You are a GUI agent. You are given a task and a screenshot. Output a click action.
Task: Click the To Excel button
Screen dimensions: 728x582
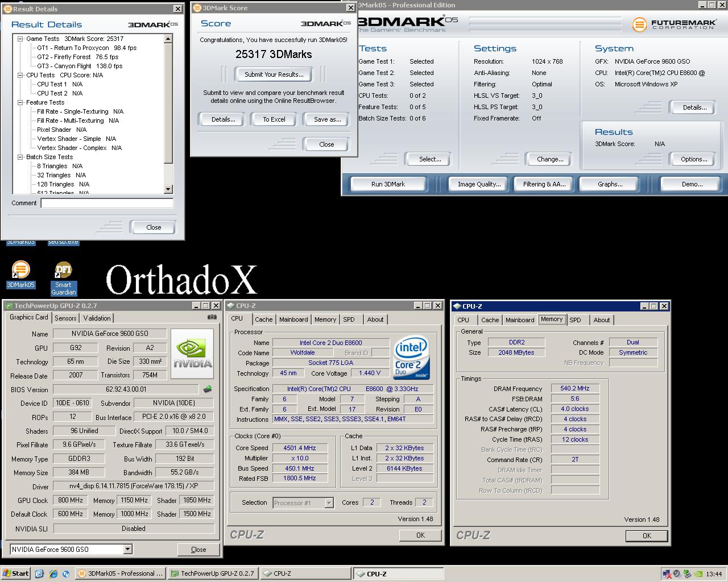tap(274, 119)
